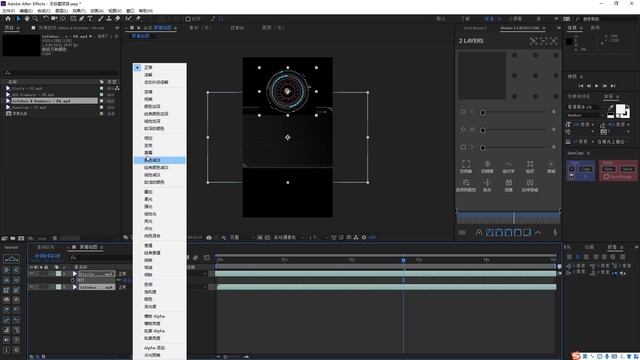Click the Ease button in EaseCopy
The image size is (640, 360).
609,169
